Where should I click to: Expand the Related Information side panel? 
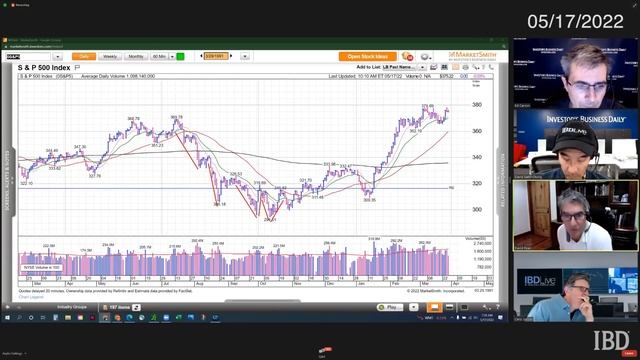pyautogui.click(x=502, y=182)
